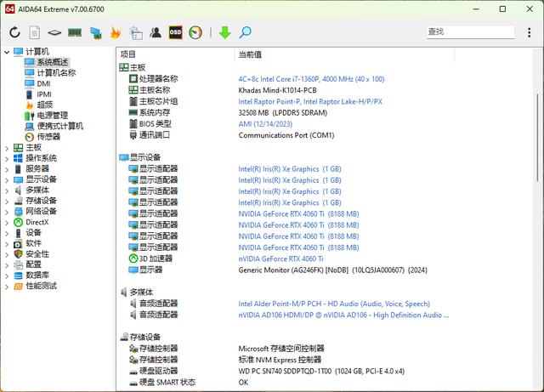Select 设备 in the tree
Image resolution: width=544 pixels, height=392 pixels.
point(33,233)
